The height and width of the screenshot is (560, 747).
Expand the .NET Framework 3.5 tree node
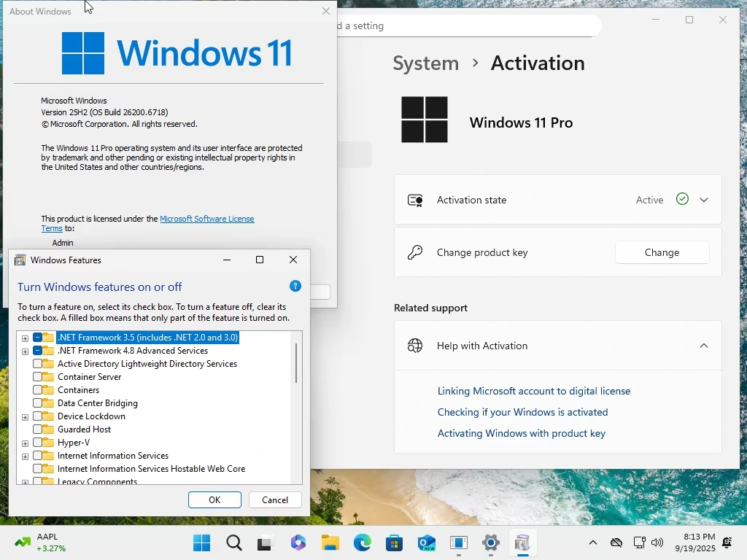tap(25, 338)
